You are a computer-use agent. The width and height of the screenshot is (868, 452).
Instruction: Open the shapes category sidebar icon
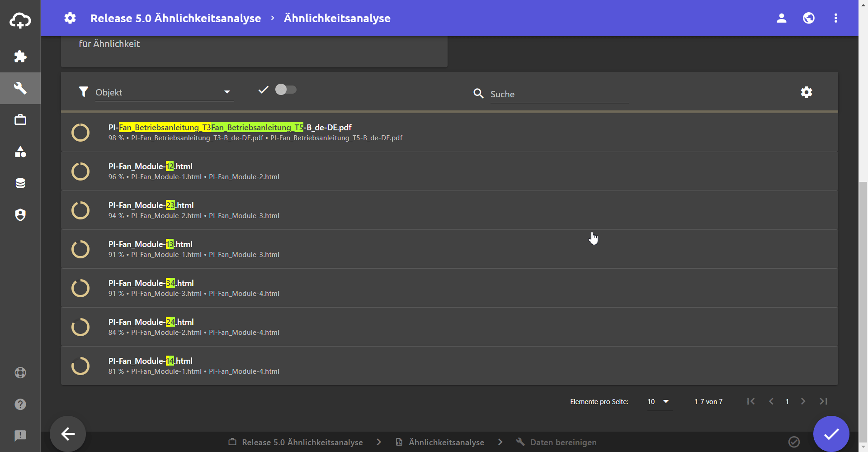[20, 152]
